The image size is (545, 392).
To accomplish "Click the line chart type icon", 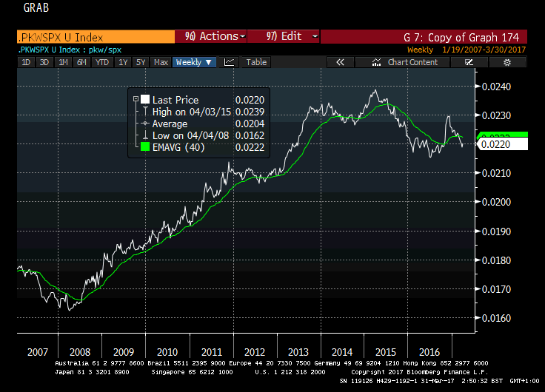I will click(x=230, y=63).
